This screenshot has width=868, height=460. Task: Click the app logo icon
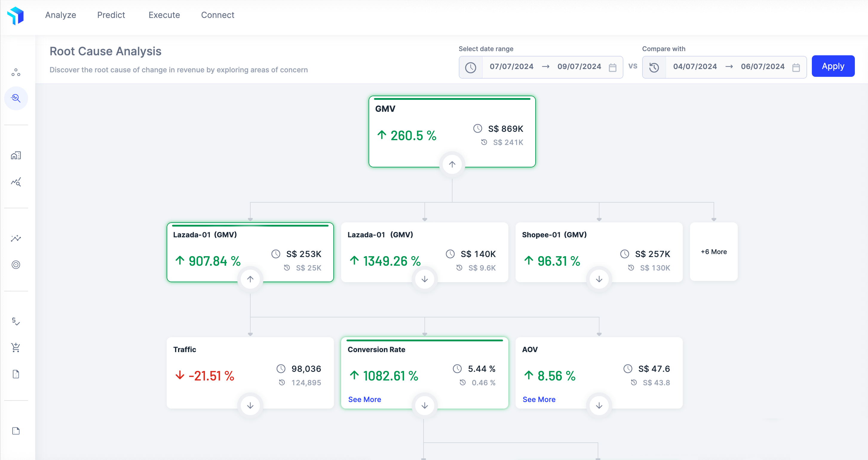pos(16,15)
